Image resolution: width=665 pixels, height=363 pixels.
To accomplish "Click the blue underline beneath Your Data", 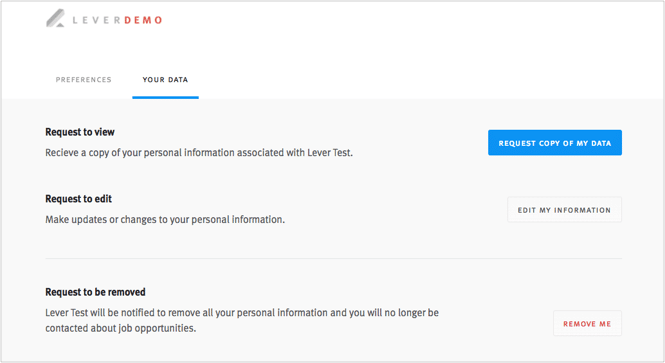I will click(x=165, y=98).
